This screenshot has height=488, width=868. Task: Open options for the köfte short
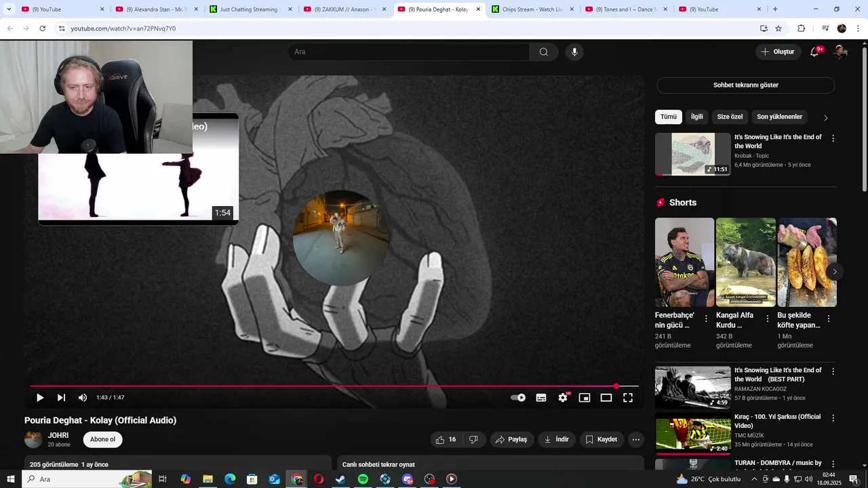(829, 319)
